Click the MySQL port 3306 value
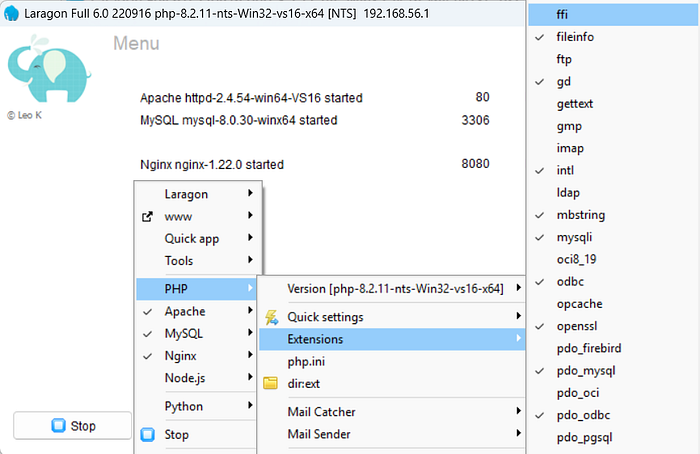Image resolution: width=700 pixels, height=454 pixels. click(475, 120)
